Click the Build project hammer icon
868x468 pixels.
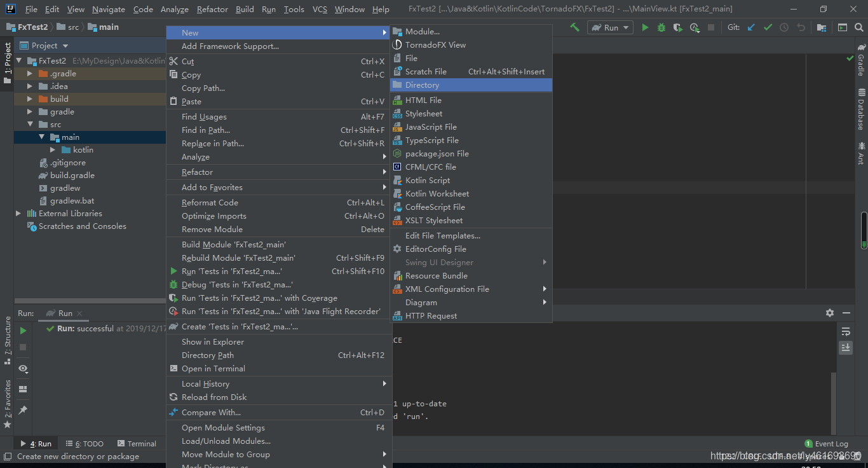(x=574, y=27)
